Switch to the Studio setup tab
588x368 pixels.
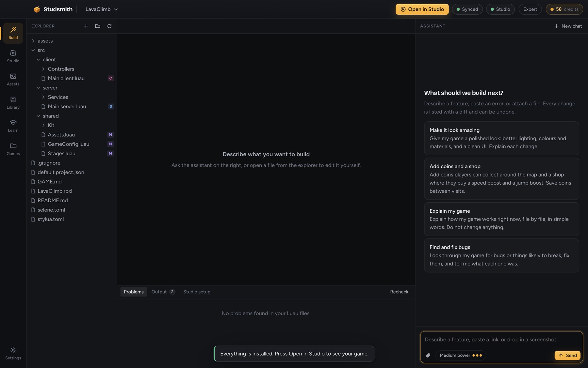(x=197, y=292)
